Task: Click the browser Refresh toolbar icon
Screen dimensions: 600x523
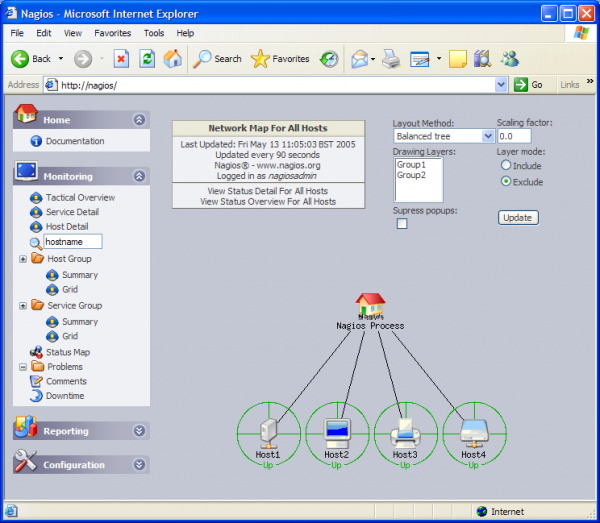Action: tap(147, 59)
